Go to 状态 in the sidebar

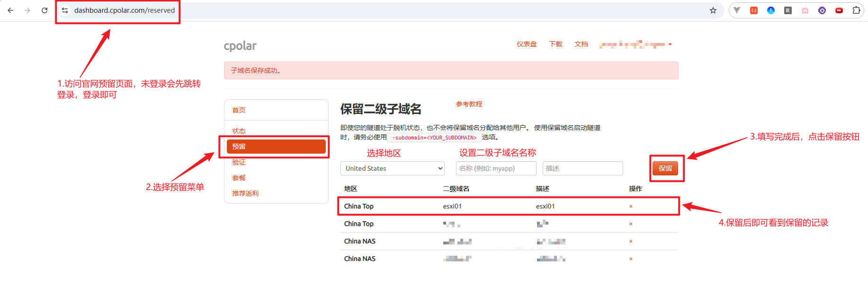239,131
